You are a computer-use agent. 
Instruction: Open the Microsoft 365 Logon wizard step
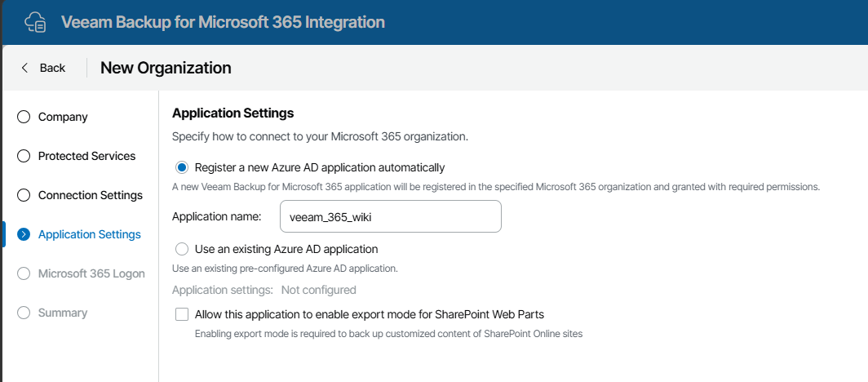(91, 273)
